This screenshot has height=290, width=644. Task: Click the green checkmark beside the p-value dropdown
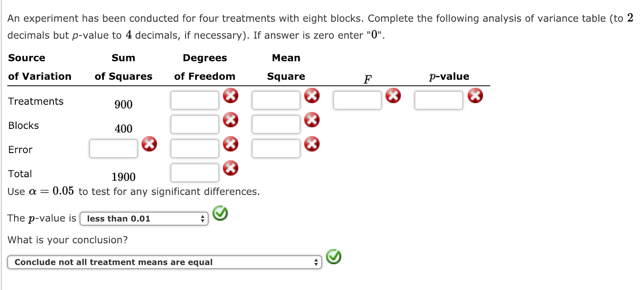220,215
